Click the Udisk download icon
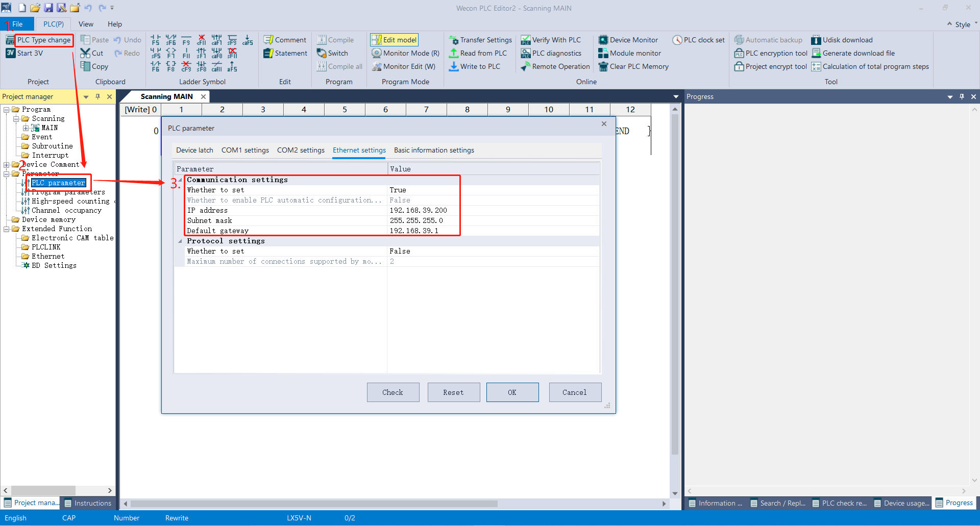 [816, 40]
